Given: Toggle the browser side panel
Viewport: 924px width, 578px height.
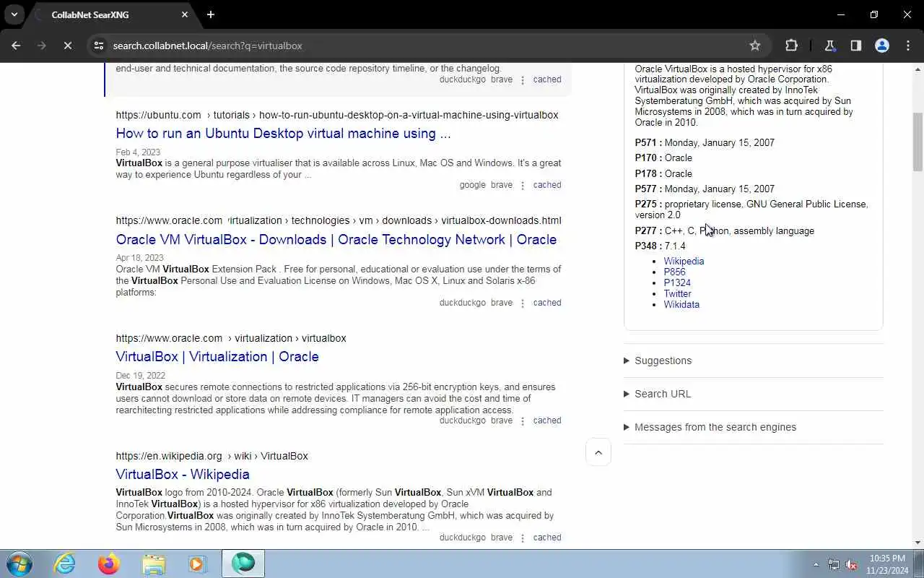Looking at the screenshot, I should [855, 46].
